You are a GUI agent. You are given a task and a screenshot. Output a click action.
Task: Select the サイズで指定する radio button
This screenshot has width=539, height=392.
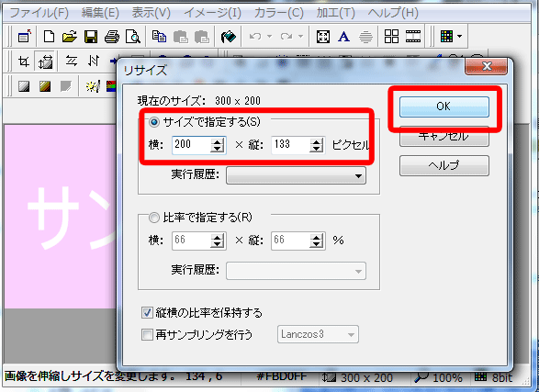click(x=154, y=122)
